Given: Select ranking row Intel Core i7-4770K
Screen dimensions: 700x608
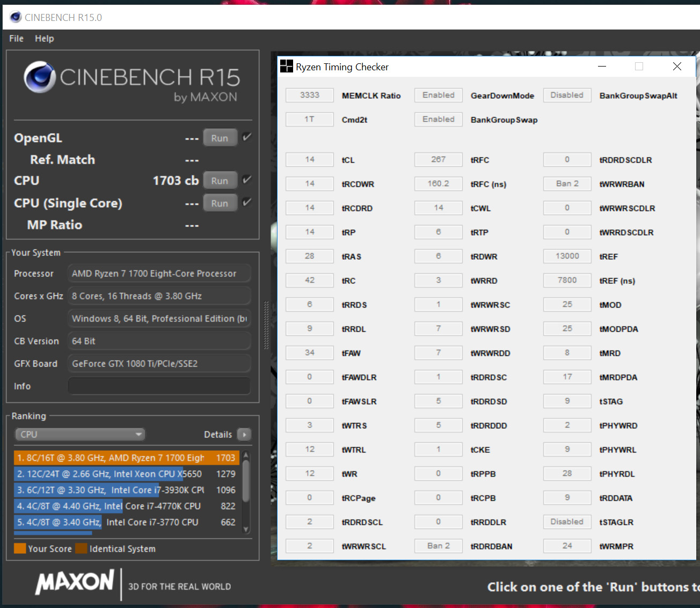Looking at the screenshot, I should click(x=127, y=506).
